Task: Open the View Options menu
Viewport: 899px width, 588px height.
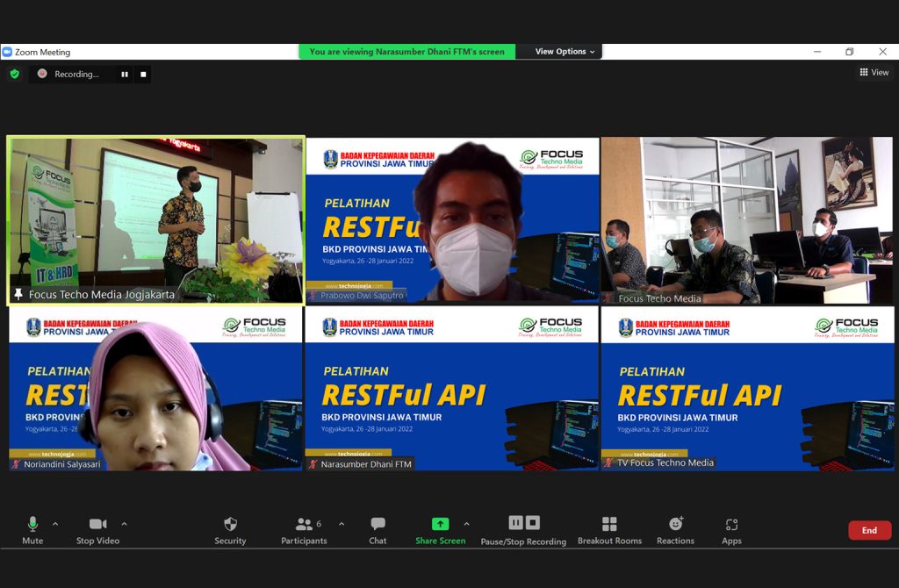Action: coord(559,51)
